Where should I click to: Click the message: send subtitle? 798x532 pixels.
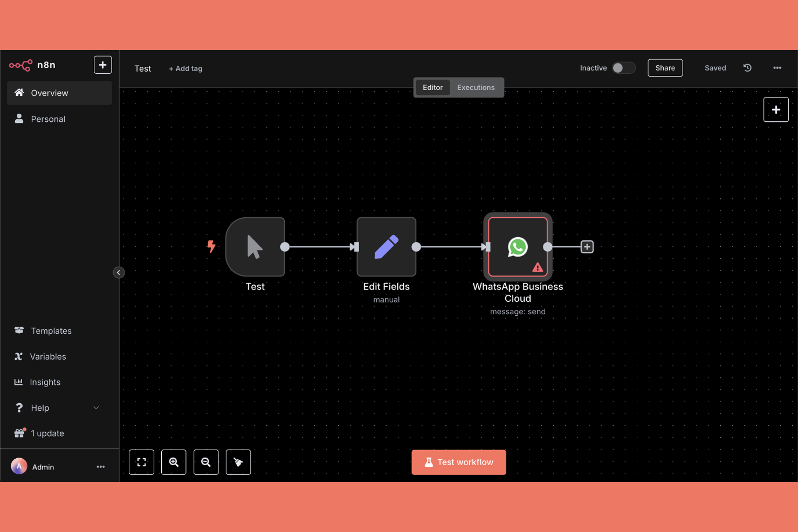518,312
